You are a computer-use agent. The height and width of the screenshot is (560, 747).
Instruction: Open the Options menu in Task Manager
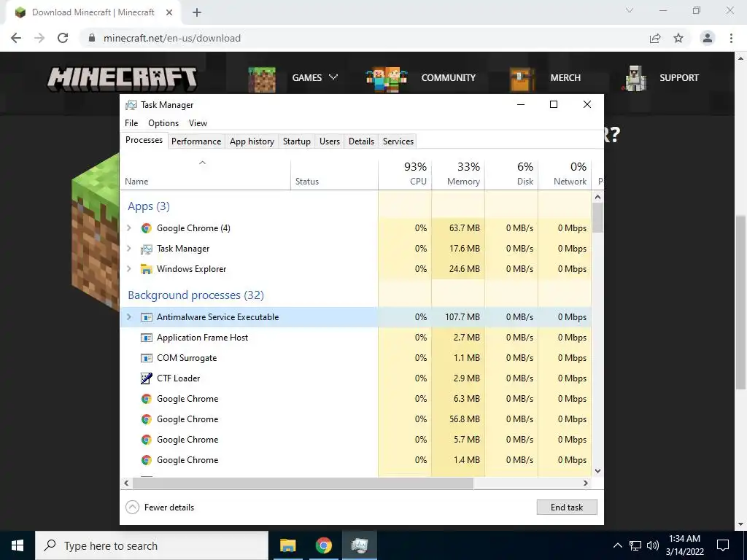coord(163,122)
